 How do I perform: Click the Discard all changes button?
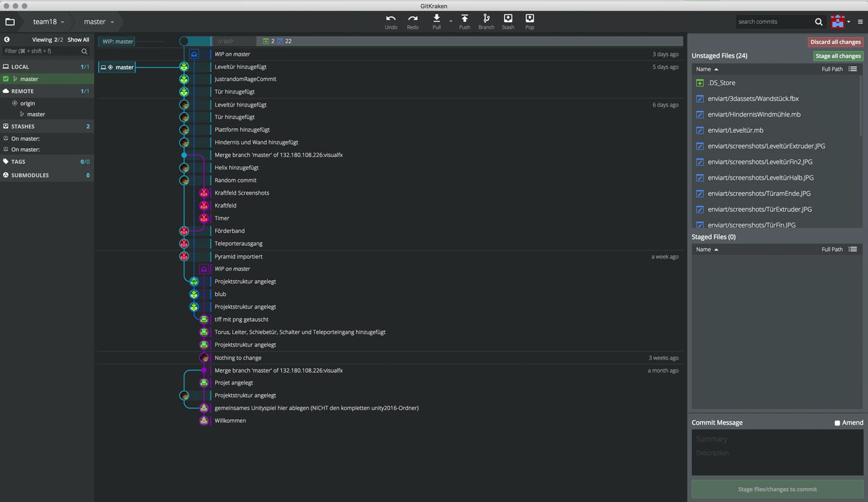coord(835,42)
